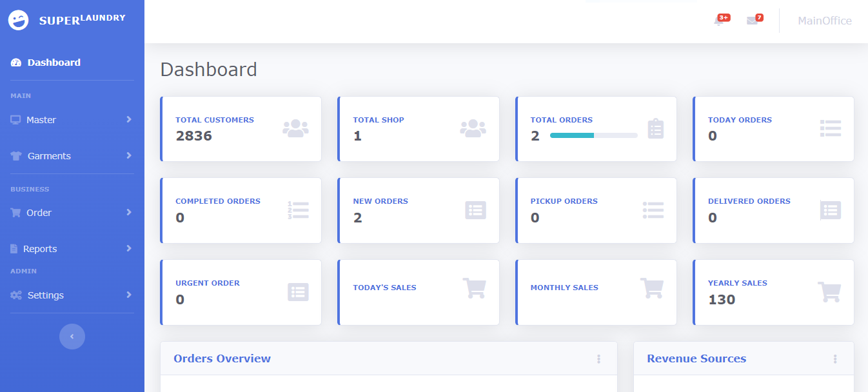The image size is (868, 392).
Task: Click the Total Customers people icon
Action: tap(295, 128)
